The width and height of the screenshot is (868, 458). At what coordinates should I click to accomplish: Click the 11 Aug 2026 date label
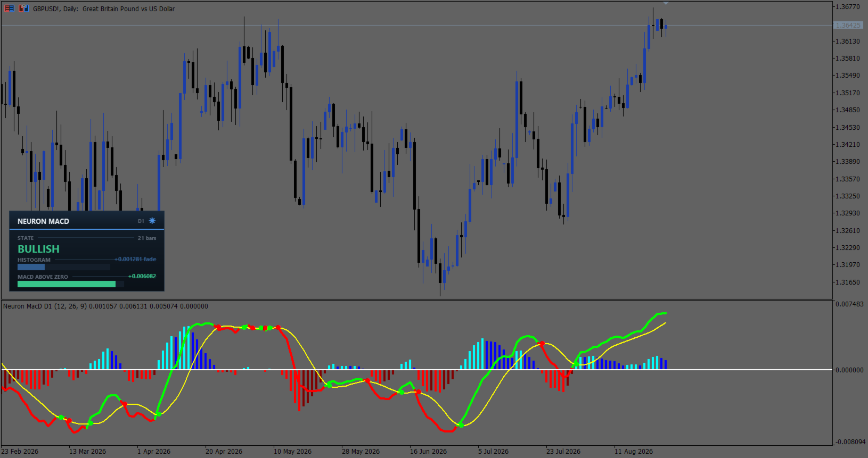[634, 452]
